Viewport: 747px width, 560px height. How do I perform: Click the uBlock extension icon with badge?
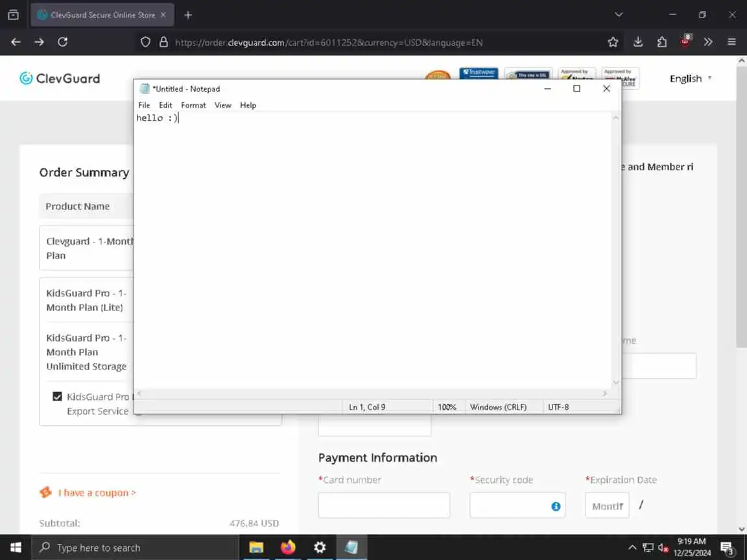685,41
